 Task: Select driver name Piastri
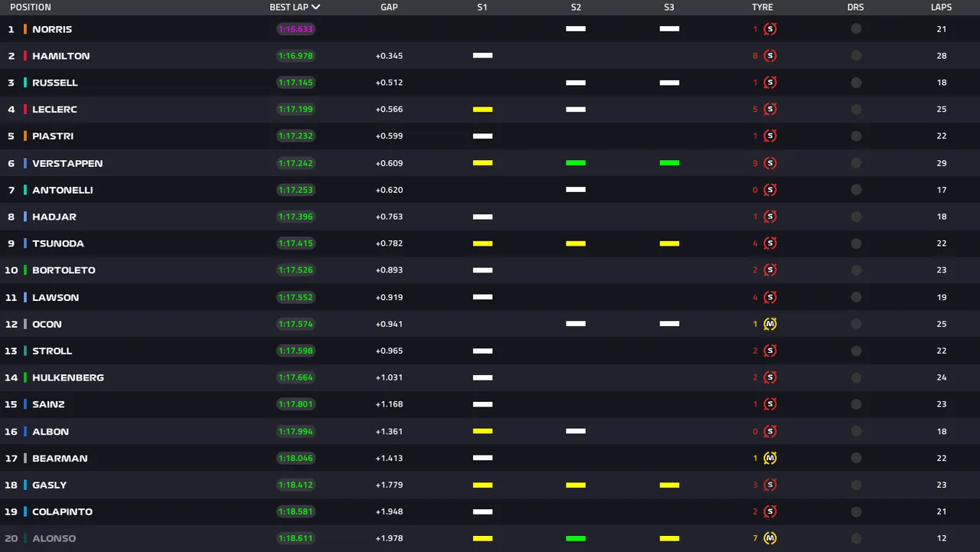pos(53,136)
